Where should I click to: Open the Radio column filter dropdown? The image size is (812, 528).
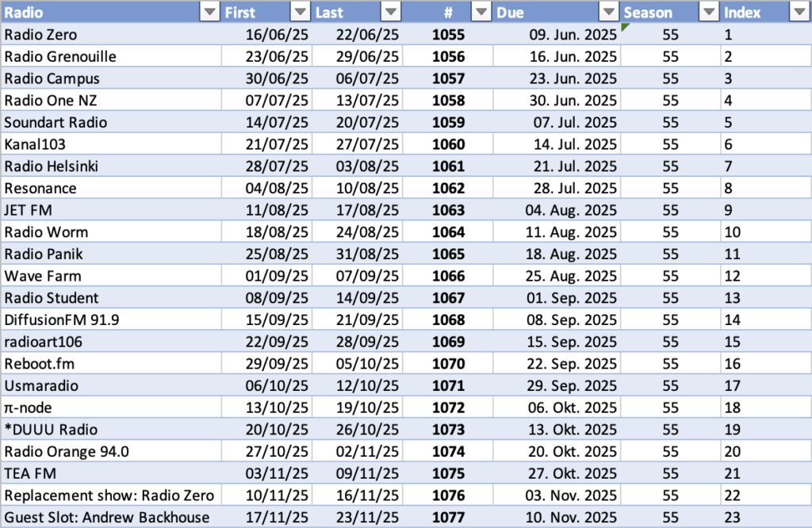point(209,13)
